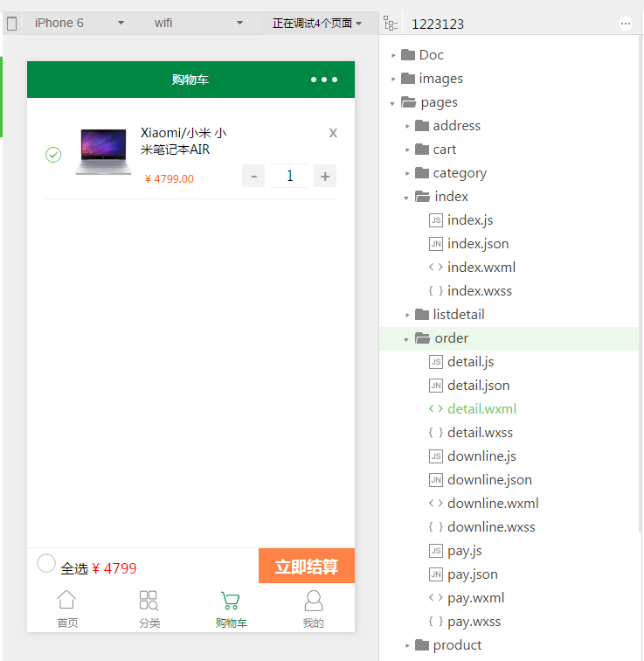The height and width of the screenshot is (661, 644).
Task: Remove cart item with the X button
Action: 333,133
